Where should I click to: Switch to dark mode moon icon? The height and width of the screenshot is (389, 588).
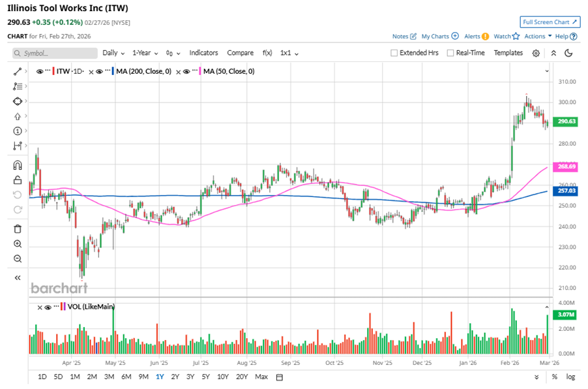point(568,53)
